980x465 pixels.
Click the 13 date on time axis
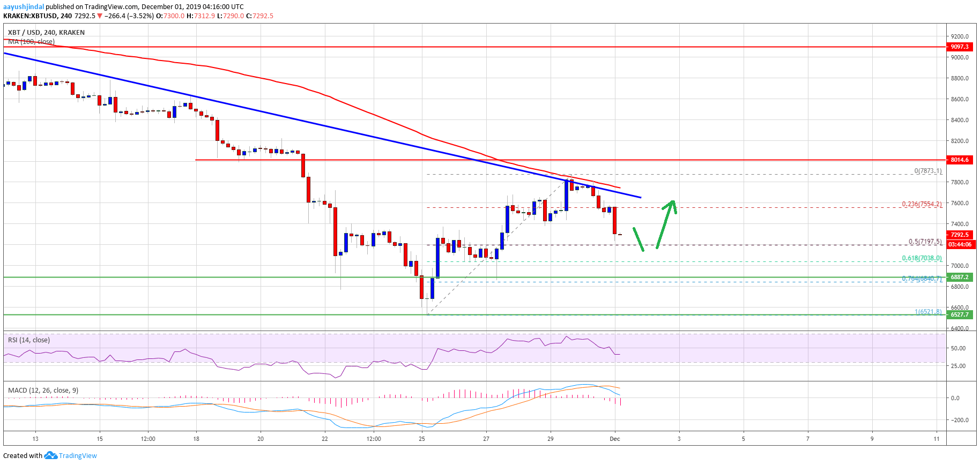pyautogui.click(x=35, y=439)
